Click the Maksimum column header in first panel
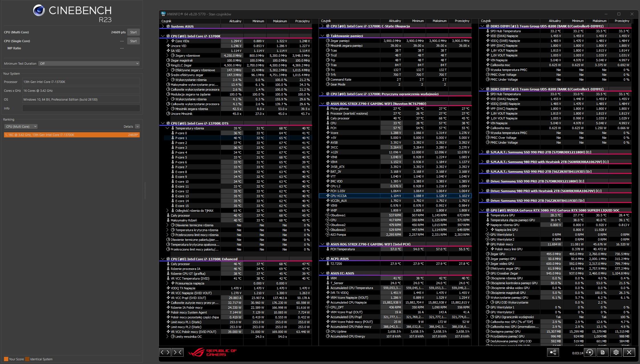 pyautogui.click(x=280, y=21)
